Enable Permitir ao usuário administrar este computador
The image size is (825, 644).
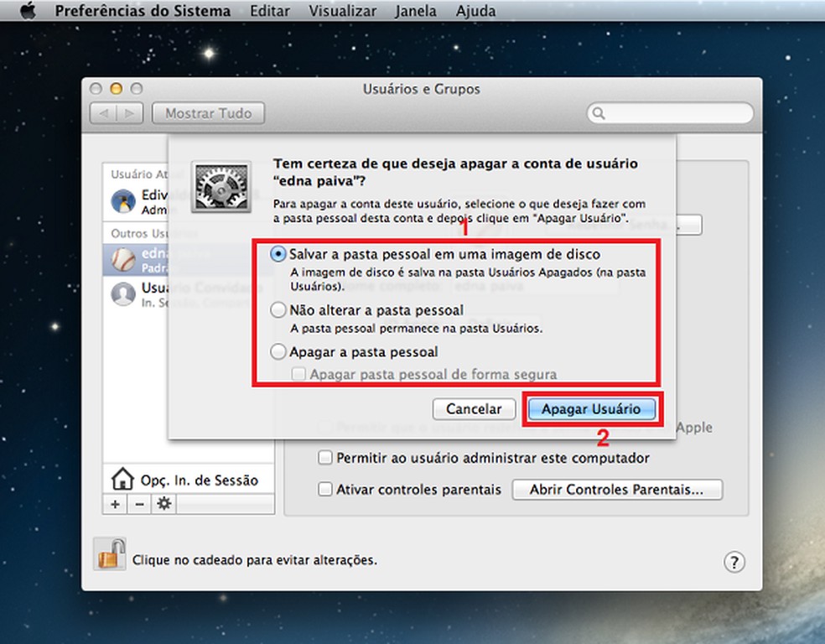(x=325, y=457)
